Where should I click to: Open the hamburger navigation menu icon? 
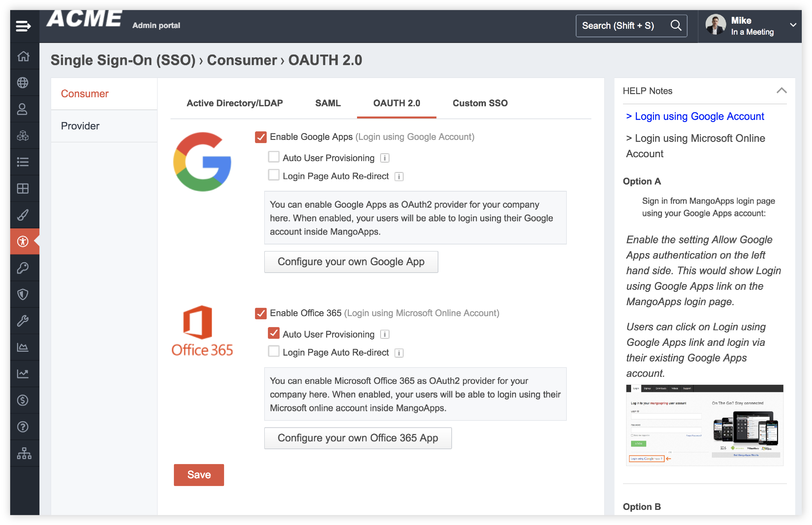pyautogui.click(x=23, y=26)
